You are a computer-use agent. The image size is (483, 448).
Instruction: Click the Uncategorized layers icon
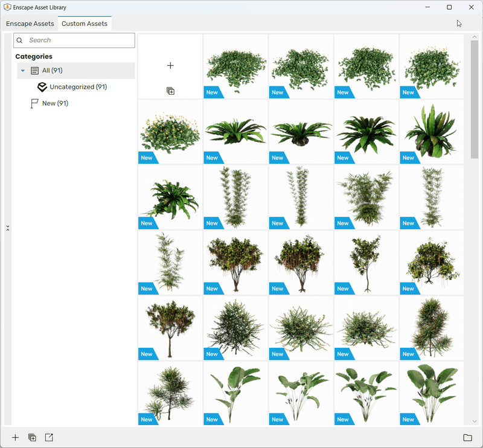[42, 87]
